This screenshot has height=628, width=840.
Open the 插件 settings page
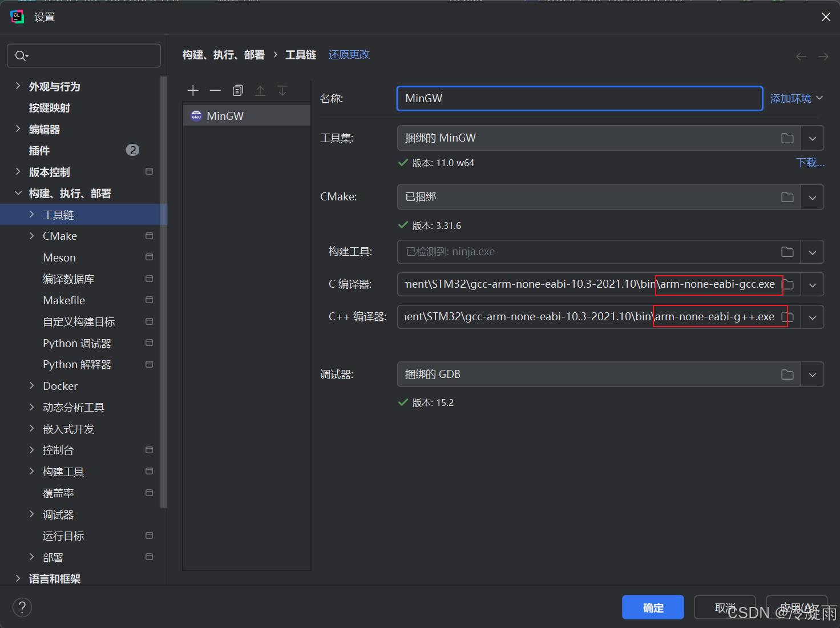click(x=39, y=151)
